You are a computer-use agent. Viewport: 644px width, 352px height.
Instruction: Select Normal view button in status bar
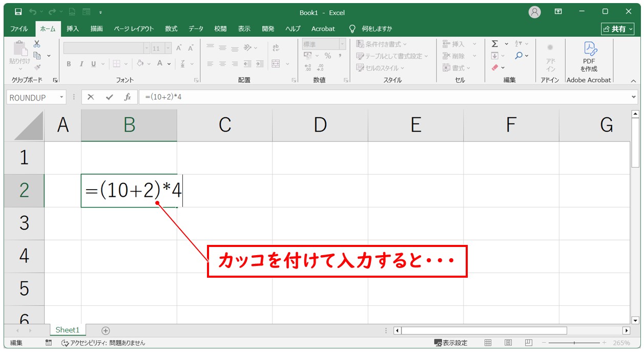point(488,343)
